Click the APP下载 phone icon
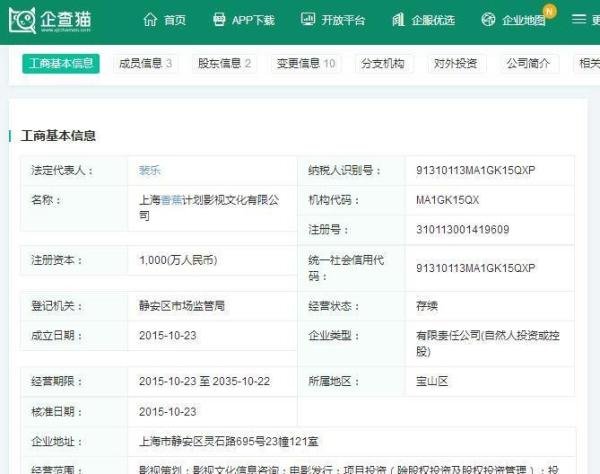The image size is (600, 474). point(219,19)
